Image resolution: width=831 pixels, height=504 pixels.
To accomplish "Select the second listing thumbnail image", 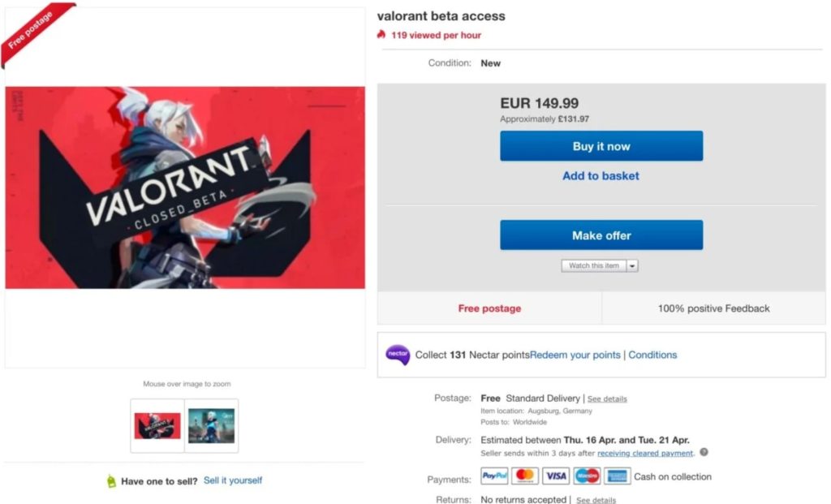I will [x=211, y=426].
